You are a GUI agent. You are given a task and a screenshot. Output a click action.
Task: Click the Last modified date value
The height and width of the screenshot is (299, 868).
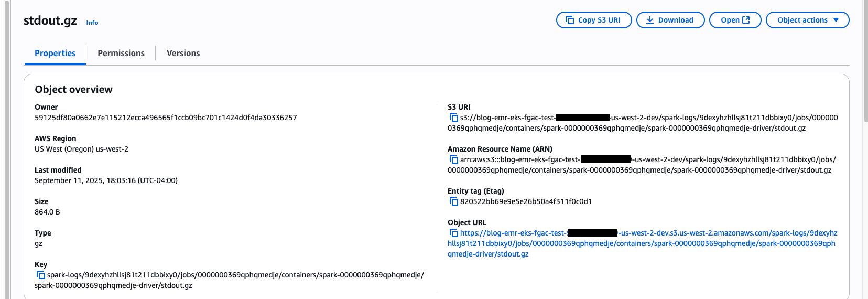point(106,181)
